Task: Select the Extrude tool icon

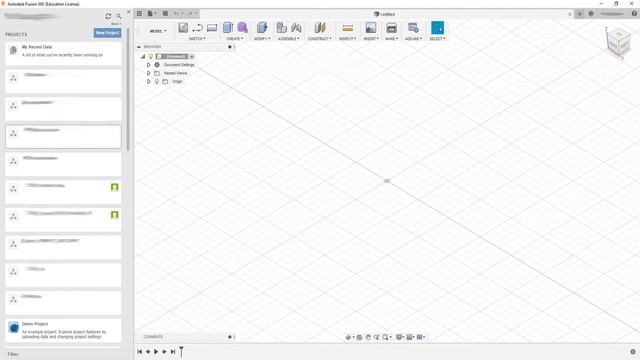Action: click(228, 27)
